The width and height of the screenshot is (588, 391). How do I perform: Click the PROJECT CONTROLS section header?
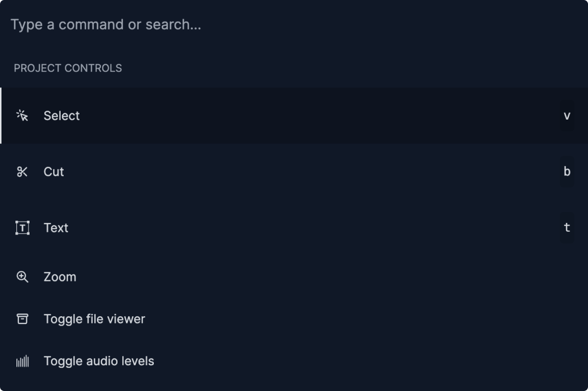68,68
